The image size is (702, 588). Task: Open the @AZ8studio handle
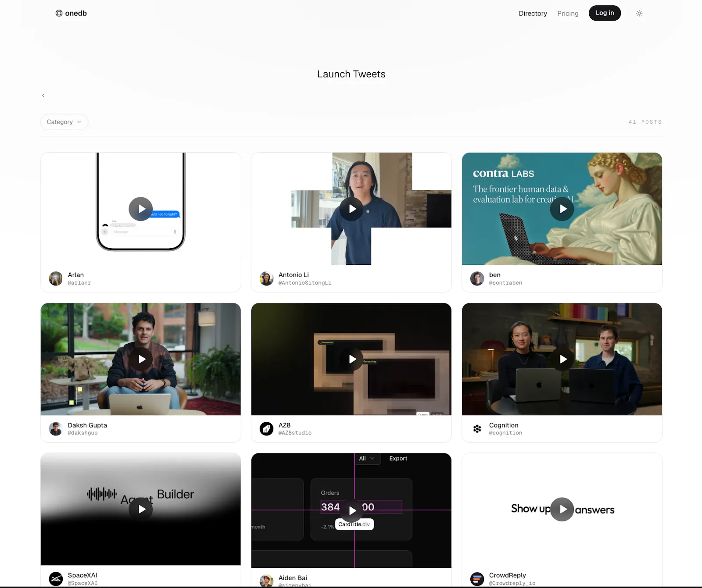(295, 433)
